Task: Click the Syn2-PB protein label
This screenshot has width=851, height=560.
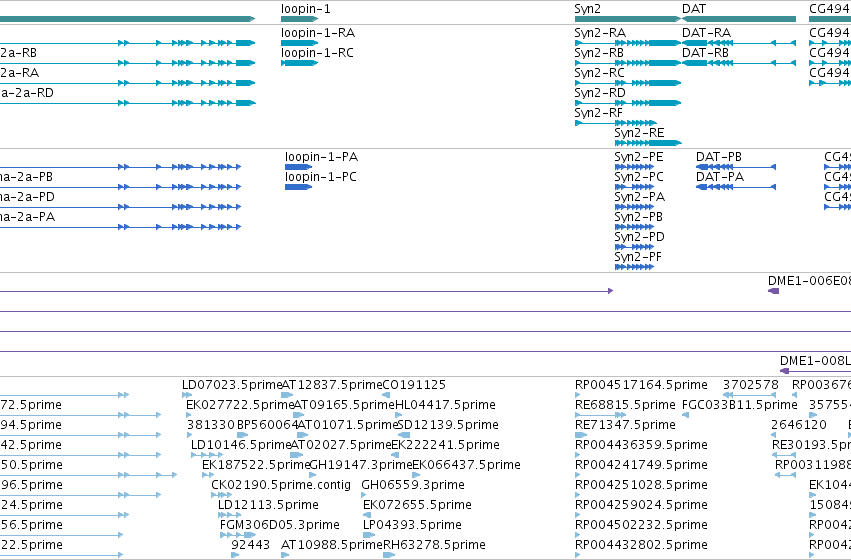Action: point(639,217)
